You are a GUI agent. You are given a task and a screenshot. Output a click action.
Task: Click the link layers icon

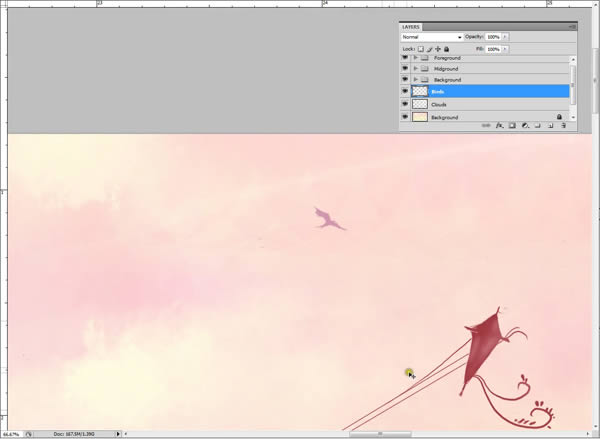point(486,126)
